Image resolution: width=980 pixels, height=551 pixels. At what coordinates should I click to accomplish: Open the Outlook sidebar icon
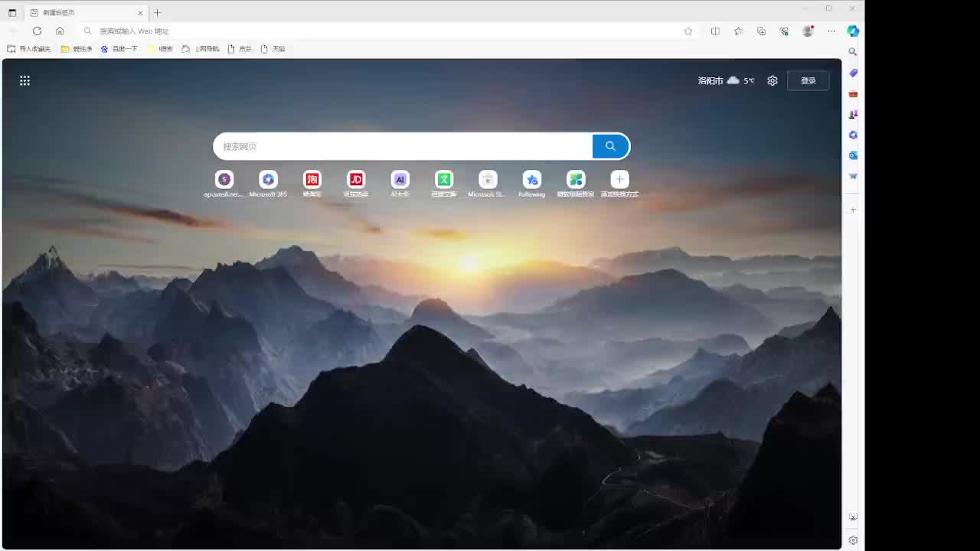pos(853,155)
